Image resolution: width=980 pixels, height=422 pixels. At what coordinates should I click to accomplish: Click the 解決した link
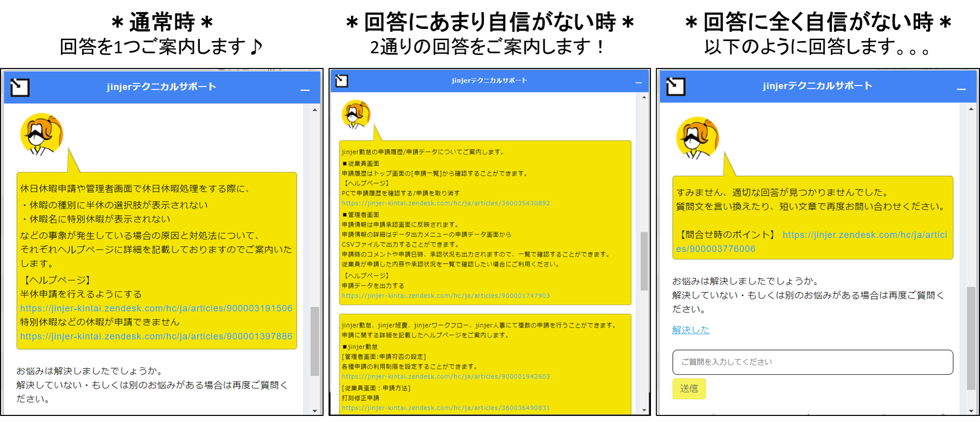pos(691,330)
